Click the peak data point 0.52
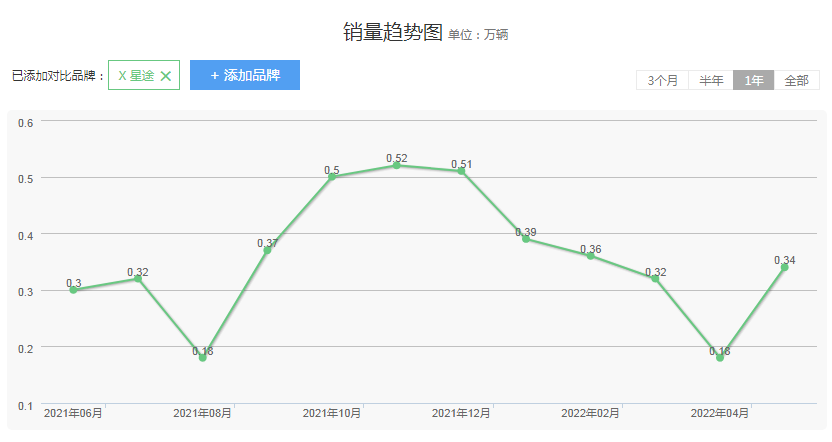This screenshot has height=442, width=832. [396, 165]
